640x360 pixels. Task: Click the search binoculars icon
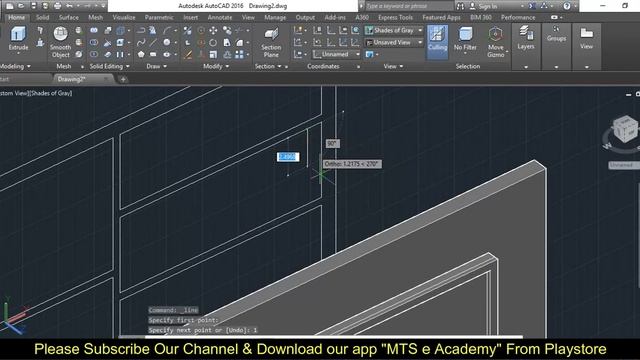click(460, 6)
